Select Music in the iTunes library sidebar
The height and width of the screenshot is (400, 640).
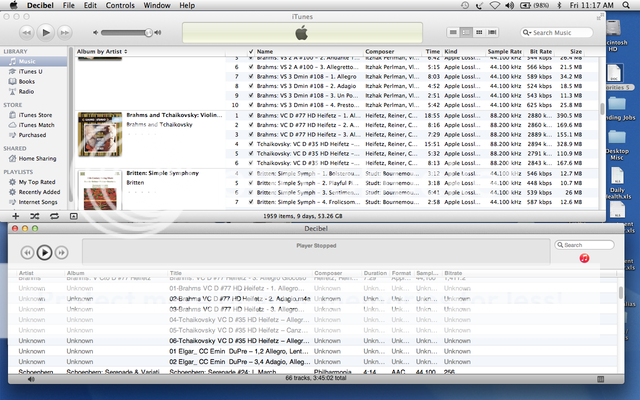point(33,61)
